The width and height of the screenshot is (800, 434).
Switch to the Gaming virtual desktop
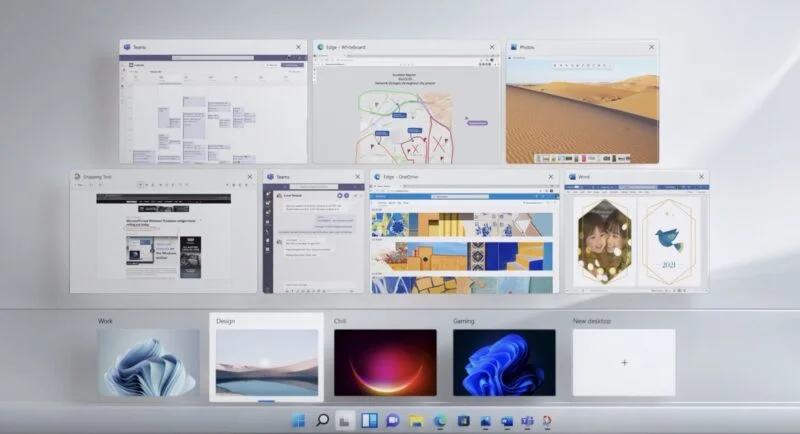click(x=504, y=363)
